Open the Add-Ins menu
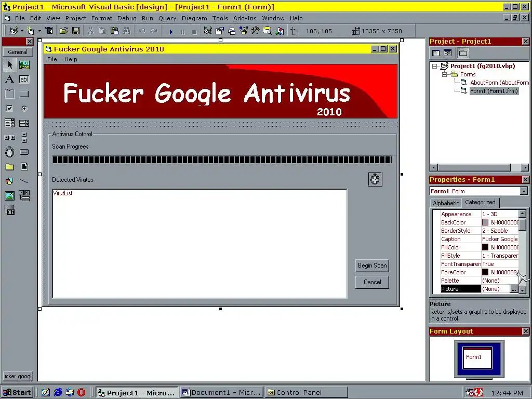This screenshot has width=532, height=399. click(x=245, y=18)
